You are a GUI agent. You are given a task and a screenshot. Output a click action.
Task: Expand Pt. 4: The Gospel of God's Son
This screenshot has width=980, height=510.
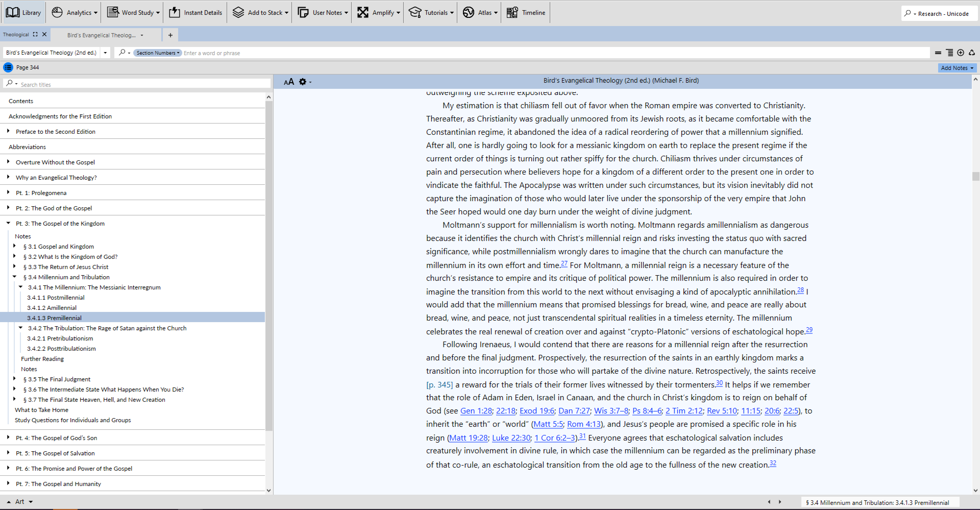tap(8, 437)
